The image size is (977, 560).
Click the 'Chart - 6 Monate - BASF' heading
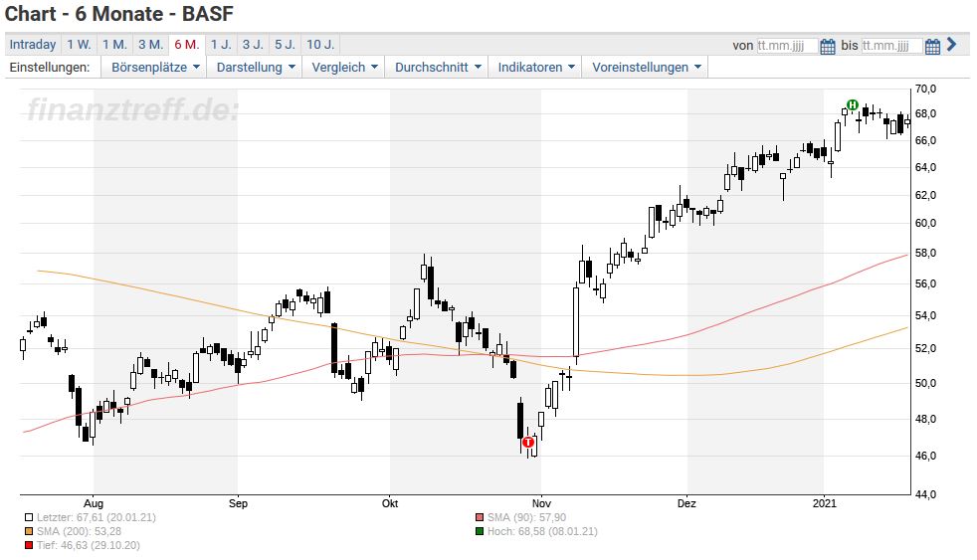click(x=119, y=13)
